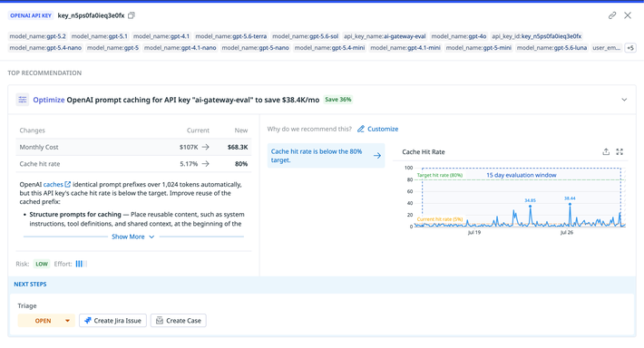Viewport: 644px width, 348px height.
Task: Expand Cache Hit Rate graph to fullscreen
Action: (x=620, y=152)
